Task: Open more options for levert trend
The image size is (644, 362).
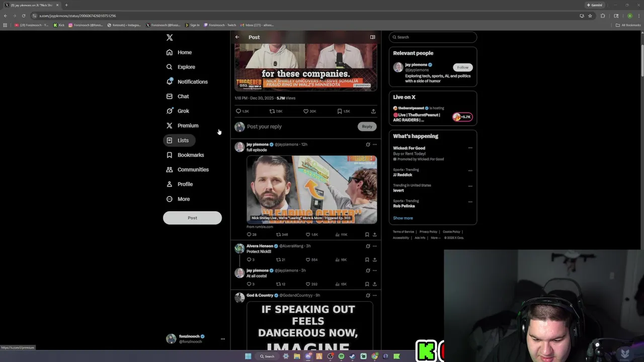Action: [470, 186]
